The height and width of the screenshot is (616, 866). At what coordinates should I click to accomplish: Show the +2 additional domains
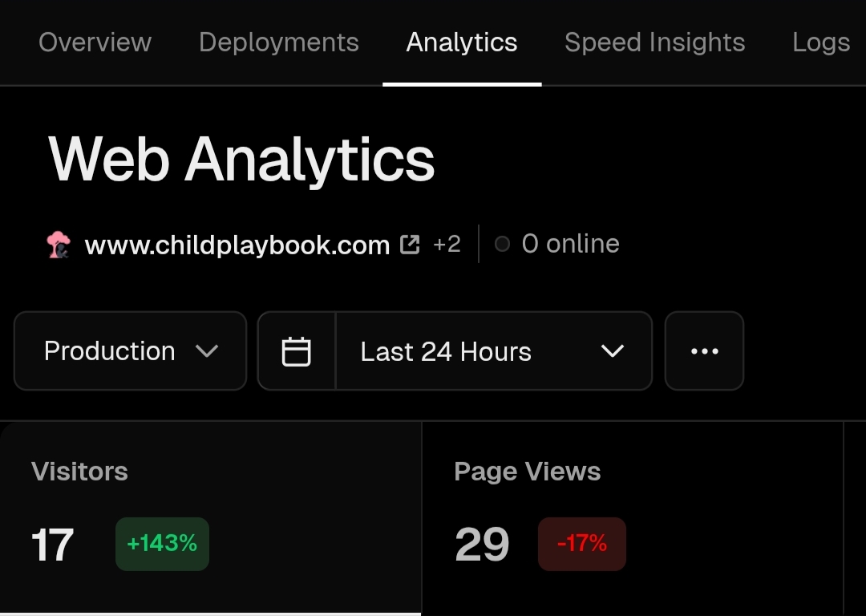tap(447, 244)
